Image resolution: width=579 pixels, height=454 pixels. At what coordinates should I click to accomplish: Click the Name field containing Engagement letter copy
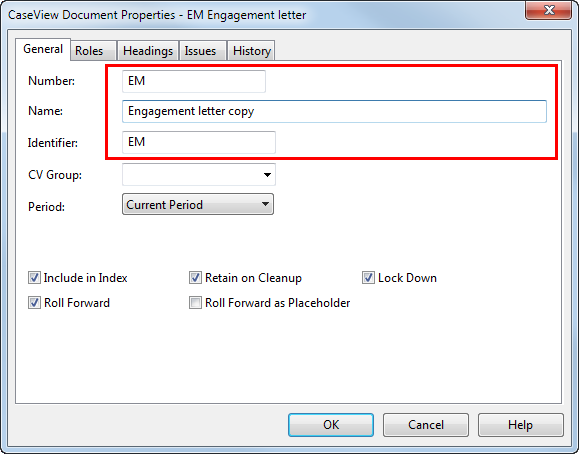coord(334,111)
